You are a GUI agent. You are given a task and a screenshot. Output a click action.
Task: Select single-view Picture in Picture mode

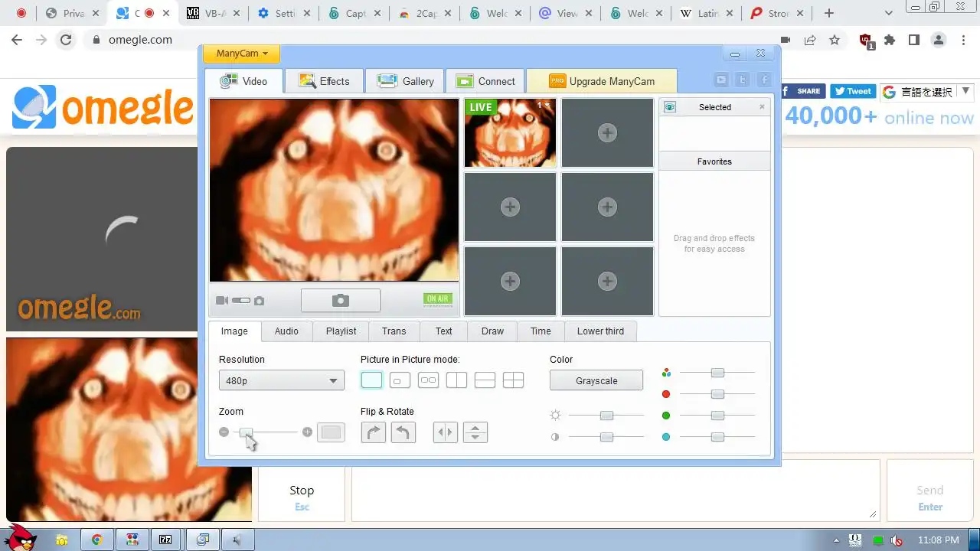point(371,380)
